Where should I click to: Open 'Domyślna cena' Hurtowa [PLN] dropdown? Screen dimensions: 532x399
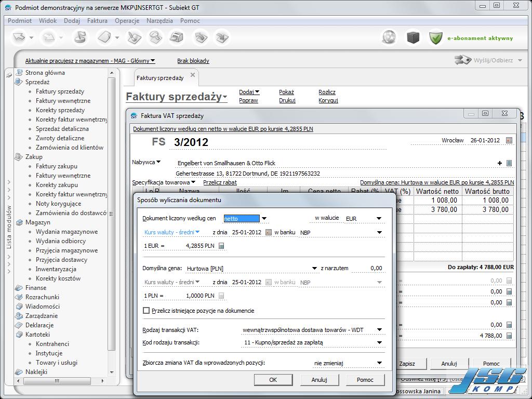[314, 269]
